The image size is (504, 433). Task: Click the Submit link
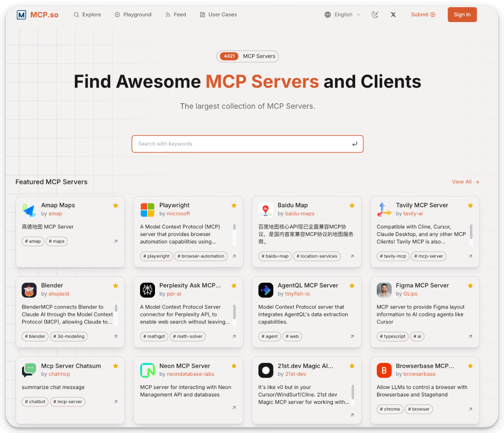click(x=423, y=15)
